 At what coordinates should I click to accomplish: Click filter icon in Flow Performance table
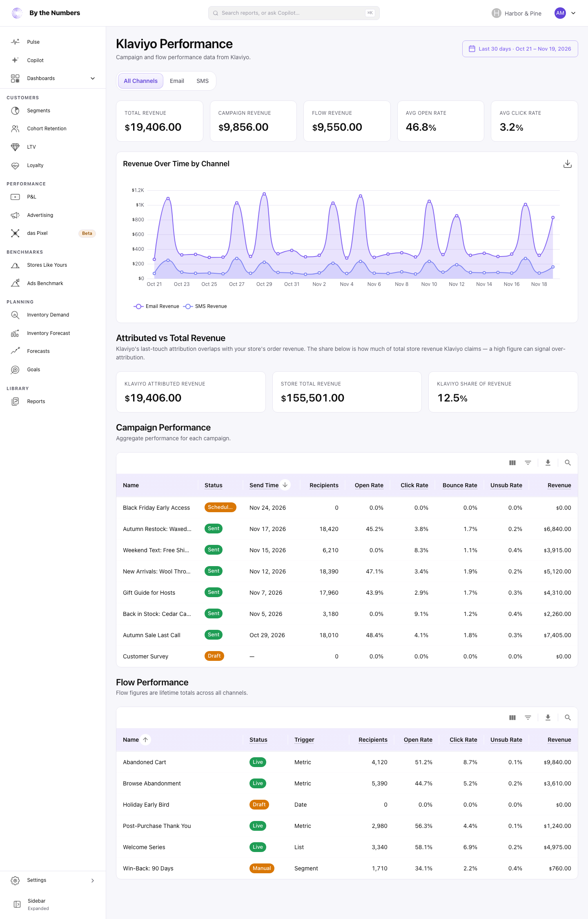click(528, 718)
